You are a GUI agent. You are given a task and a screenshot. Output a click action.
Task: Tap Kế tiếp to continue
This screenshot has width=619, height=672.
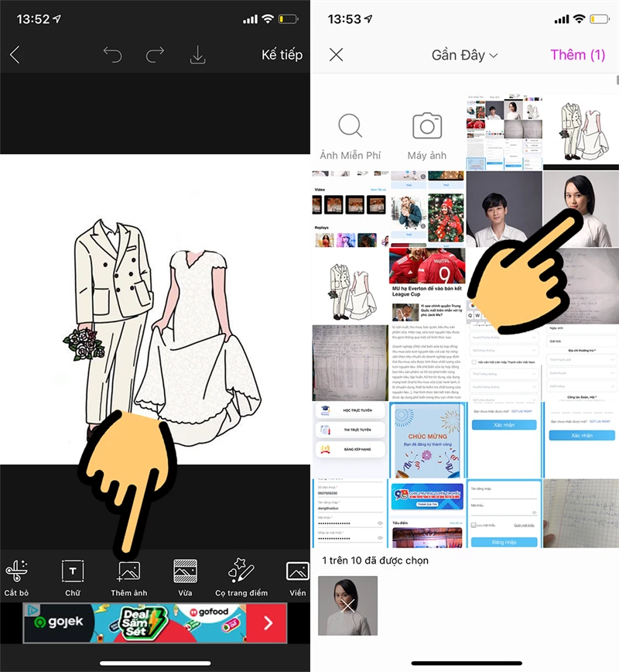coord(282,55)
